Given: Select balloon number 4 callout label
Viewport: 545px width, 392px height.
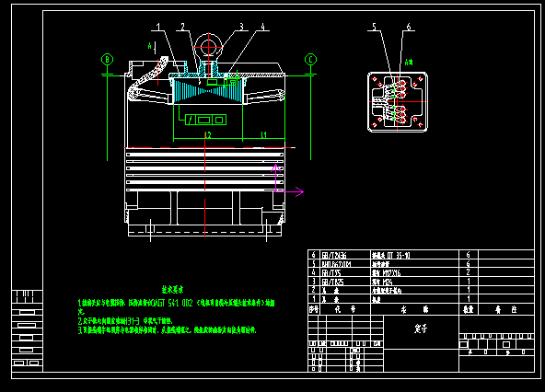Looking at the screenshot, I should pyautogui.click(x=262, y=27).
